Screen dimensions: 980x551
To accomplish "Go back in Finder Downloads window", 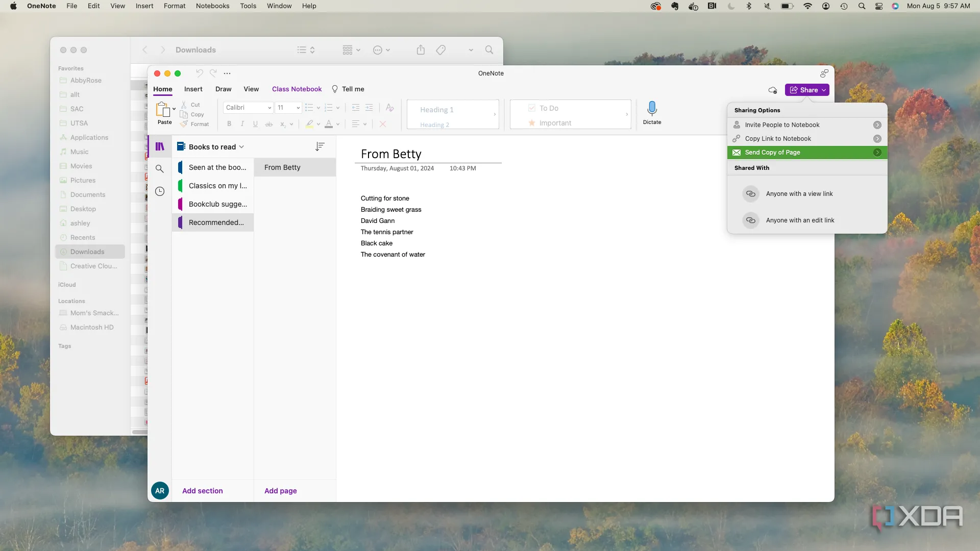I will [x=145, y=50].
